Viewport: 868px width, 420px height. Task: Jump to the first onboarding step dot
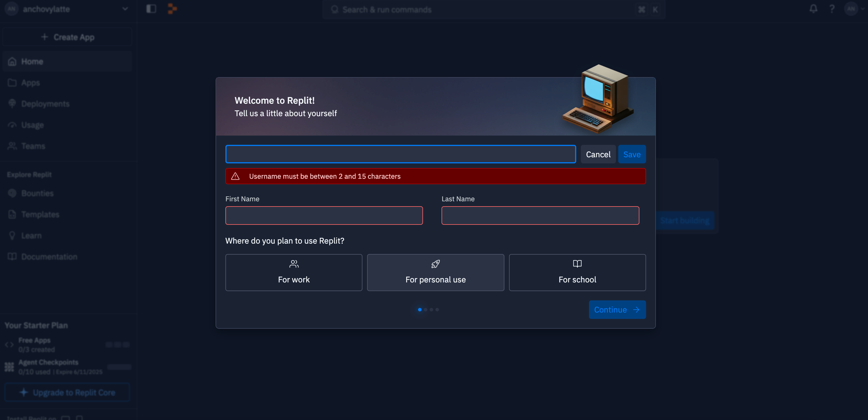point(420,310)
